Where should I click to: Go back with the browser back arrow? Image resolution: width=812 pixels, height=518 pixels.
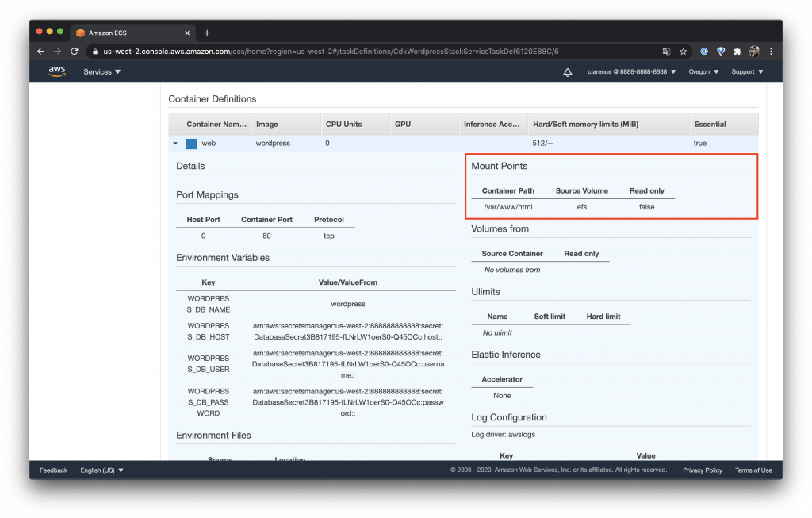click(41, 52)
